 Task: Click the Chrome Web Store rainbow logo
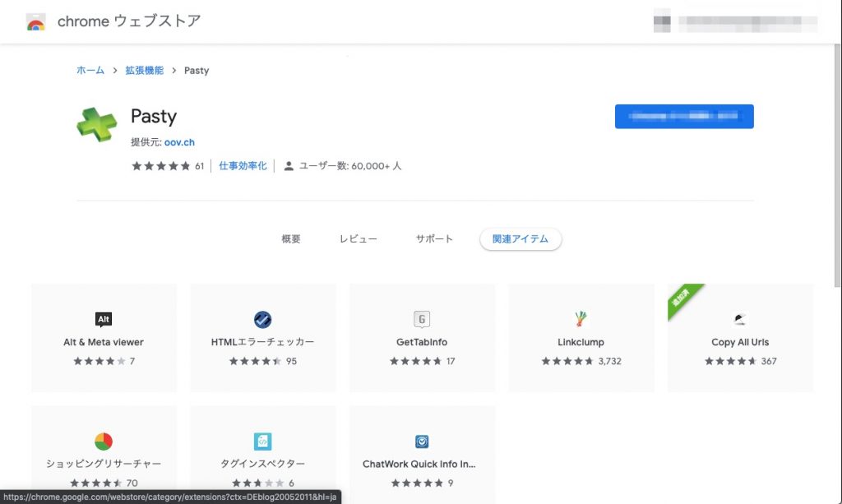coord(36,22)
